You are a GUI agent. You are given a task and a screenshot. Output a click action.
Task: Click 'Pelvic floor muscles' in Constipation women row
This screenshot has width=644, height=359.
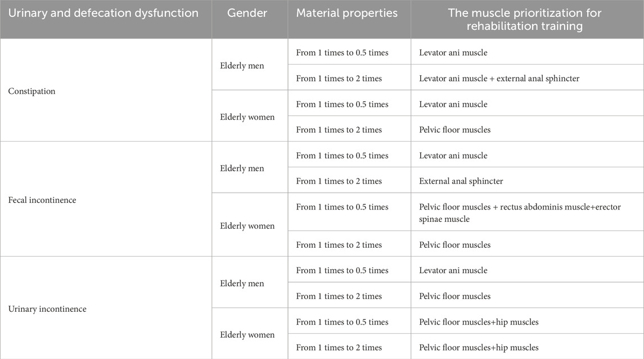tap(454, 130)
